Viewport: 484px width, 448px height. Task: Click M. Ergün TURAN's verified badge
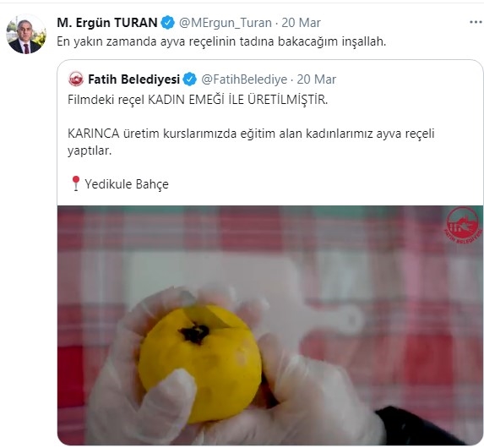[x=168, y=23]
